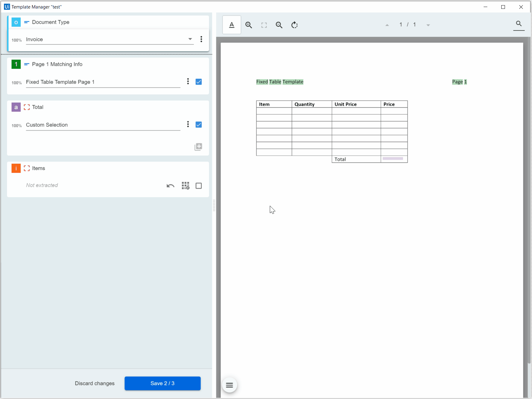Check the empty box in the Items section

199,186
